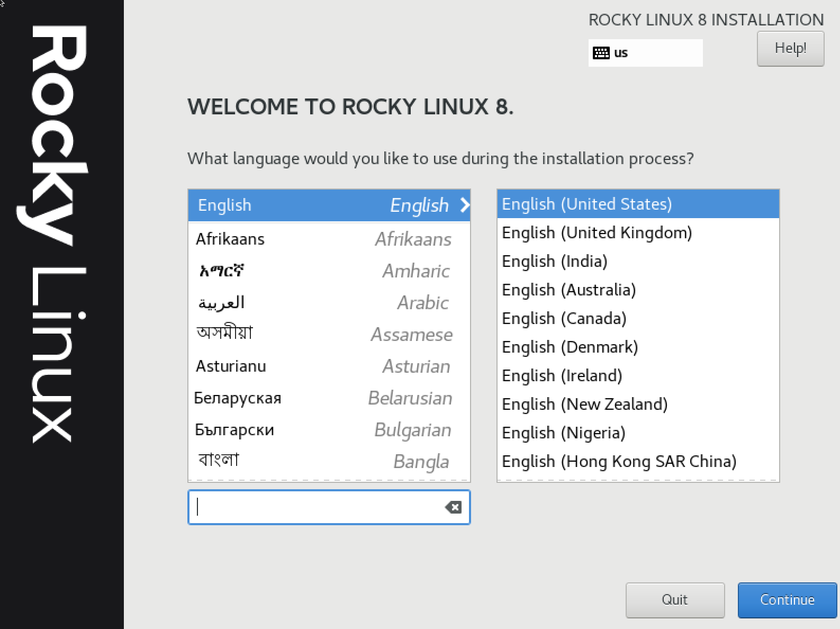Viewport: 840px width, 629px height.
Task: Choose English (India) locale
Action: click(x=638, y=261)
